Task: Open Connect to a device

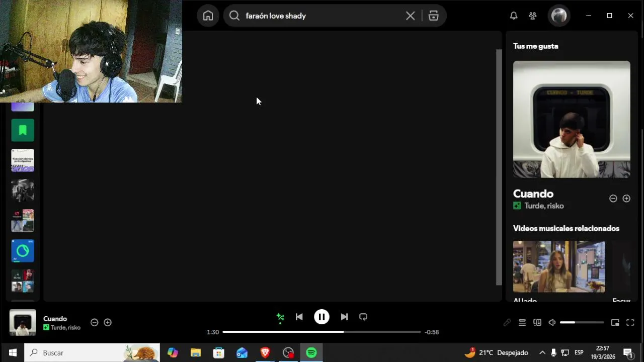Action: 537,323
